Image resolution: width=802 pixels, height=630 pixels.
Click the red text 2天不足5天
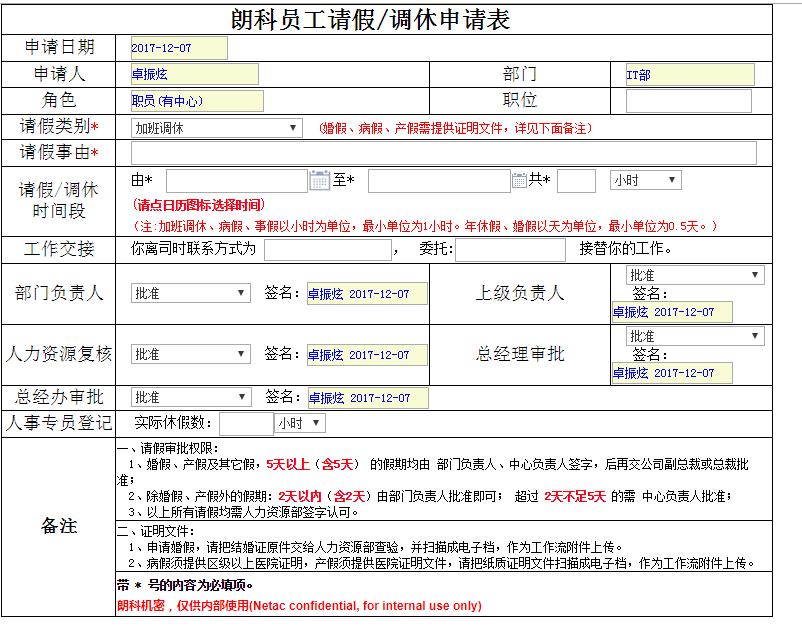(x=574, y=496)
